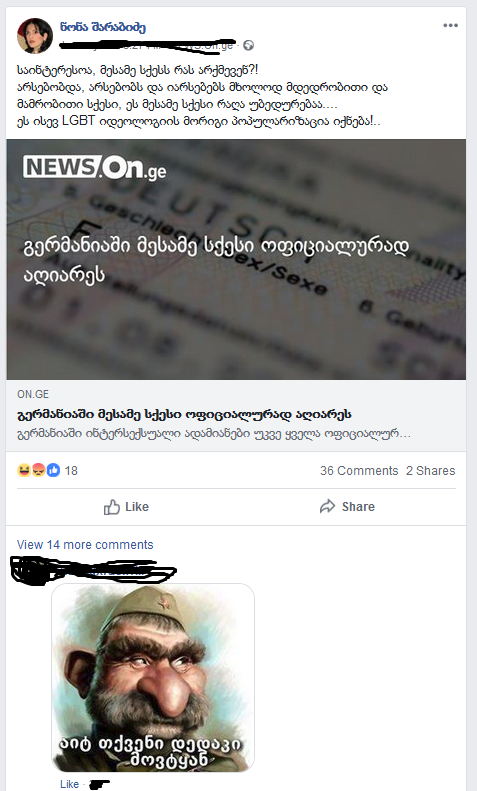This screenshot has width=477, height=791.
Task: Click the ON.GE source domain label
Action: (x=33, y=394)
